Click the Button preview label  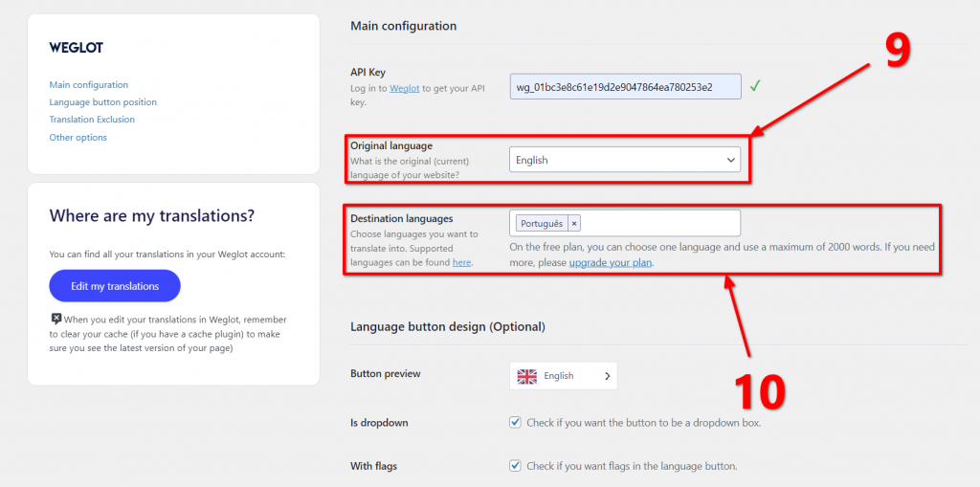pos(386,374)
